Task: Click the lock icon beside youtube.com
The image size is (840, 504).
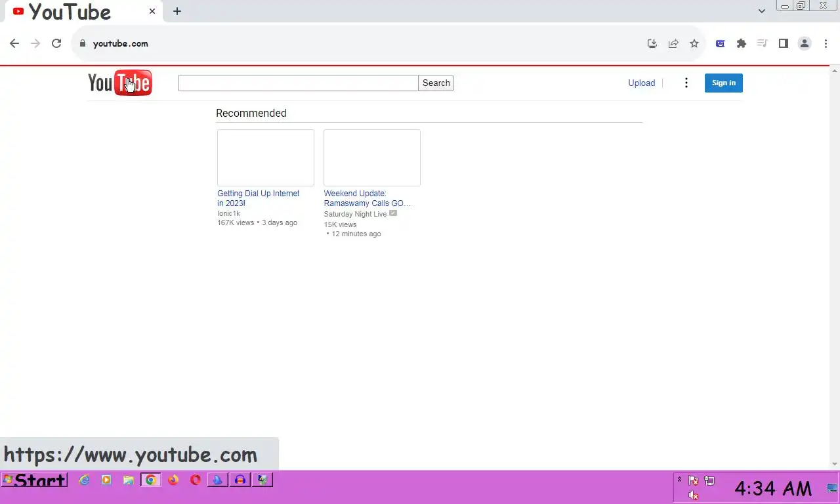Action: (x=83, y=43)
